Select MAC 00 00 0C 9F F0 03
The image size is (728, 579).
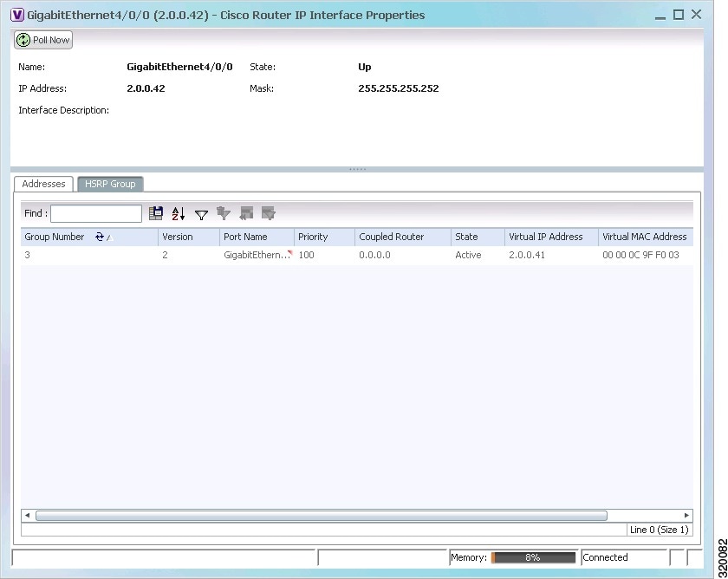(x=646, y=255)
